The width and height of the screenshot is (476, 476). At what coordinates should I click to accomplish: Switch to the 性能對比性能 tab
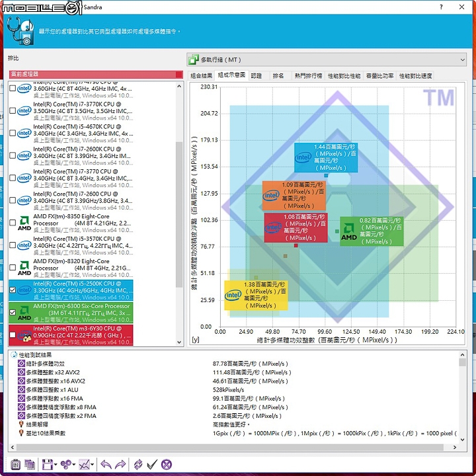pos(344,75)
